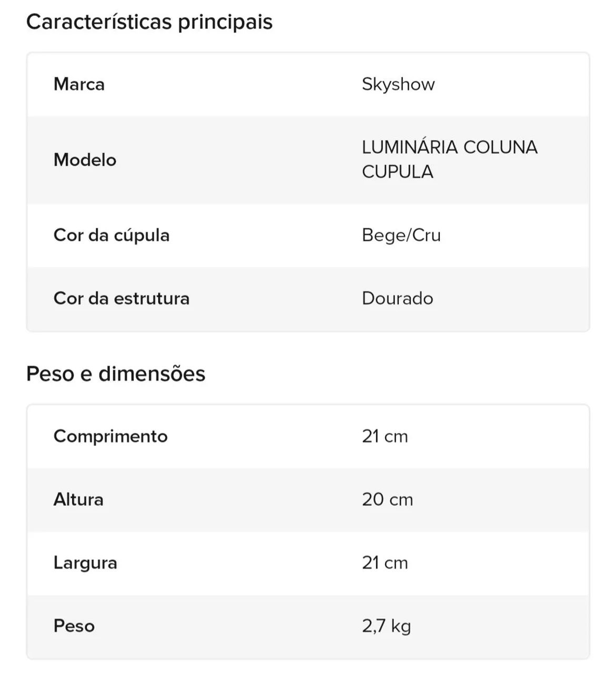The image size is (616, 673).
Task: Click the 2,7 kg weight value
Action: pos(387,627)
